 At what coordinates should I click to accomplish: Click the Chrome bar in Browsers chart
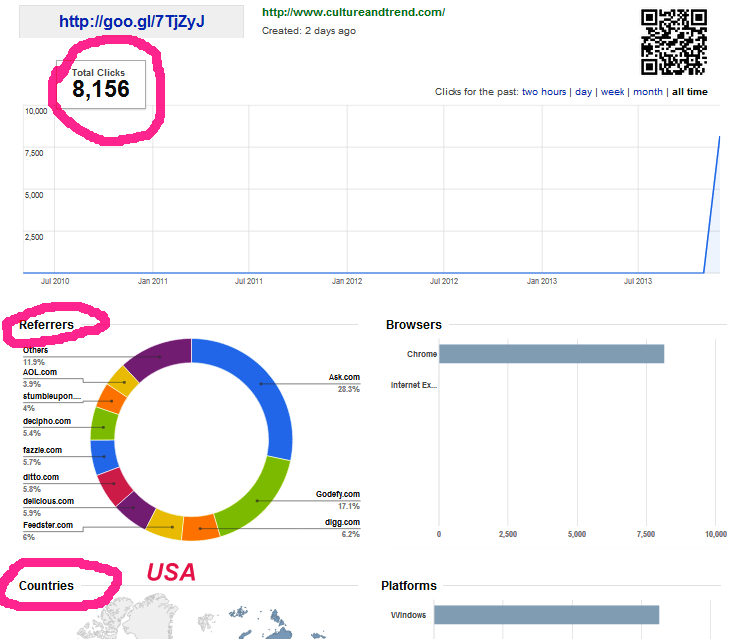click(551, 354)
